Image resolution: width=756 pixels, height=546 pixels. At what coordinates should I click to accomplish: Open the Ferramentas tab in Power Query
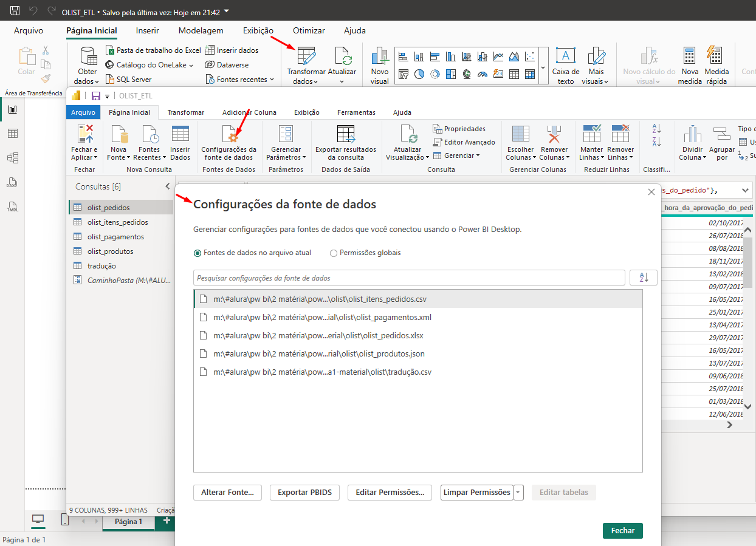357,112
